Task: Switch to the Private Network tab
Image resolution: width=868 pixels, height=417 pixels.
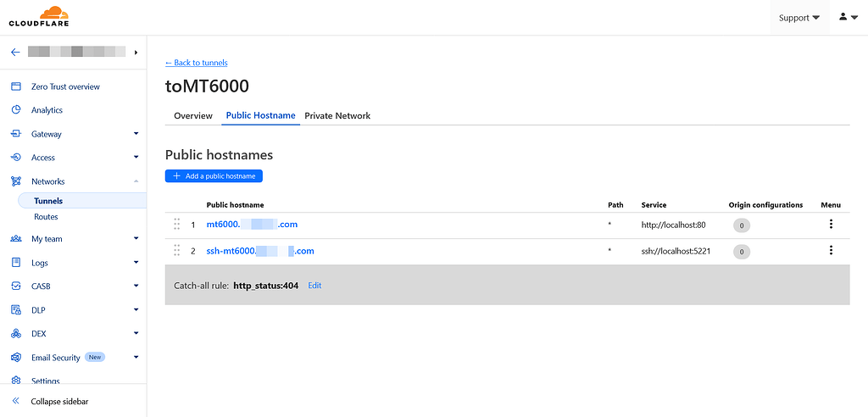Action: point(337,115)
